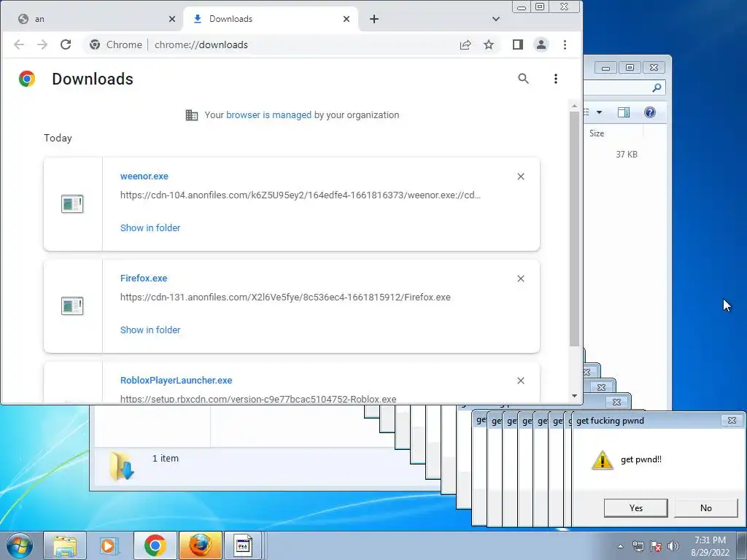Expand the tab search chevron
747x560 pixels.
tap(496, 19)
